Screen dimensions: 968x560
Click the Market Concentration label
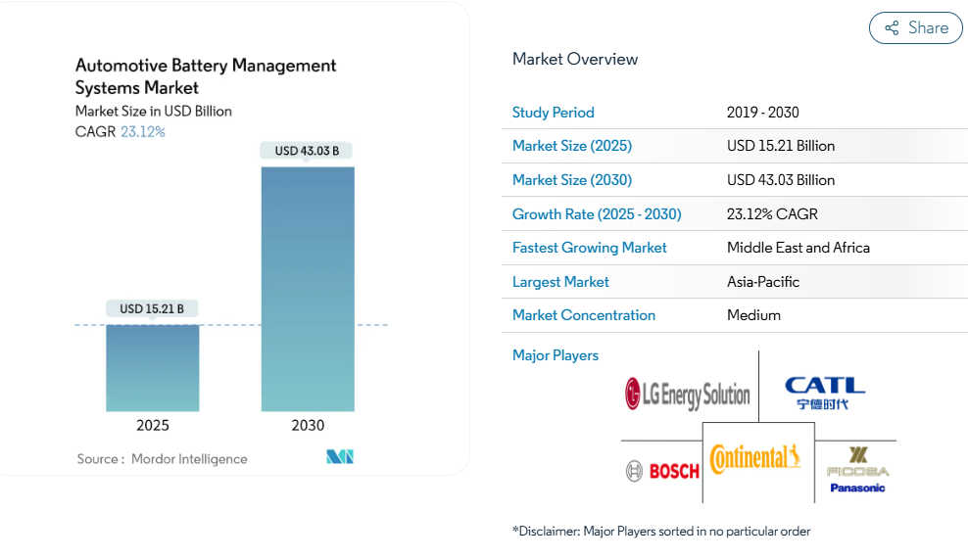(583, 315)
